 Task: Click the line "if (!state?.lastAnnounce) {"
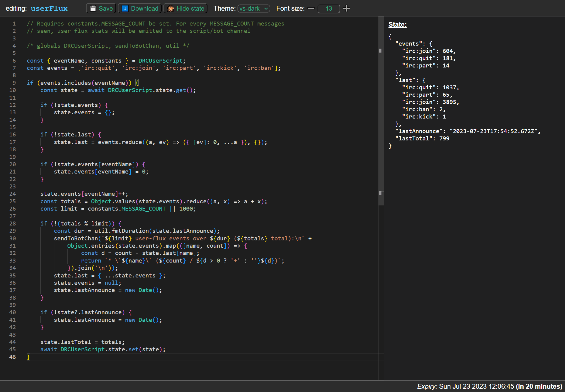(x=86, y=312)
